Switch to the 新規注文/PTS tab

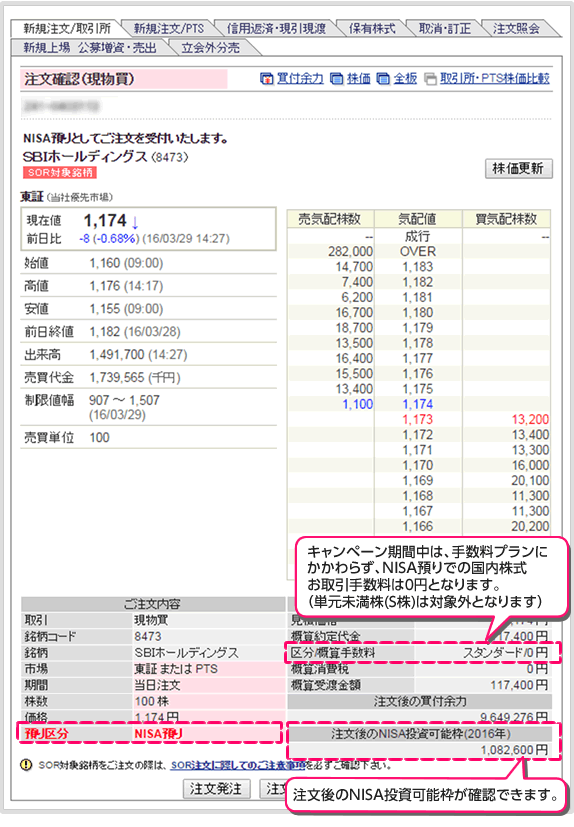coord(168,28)
